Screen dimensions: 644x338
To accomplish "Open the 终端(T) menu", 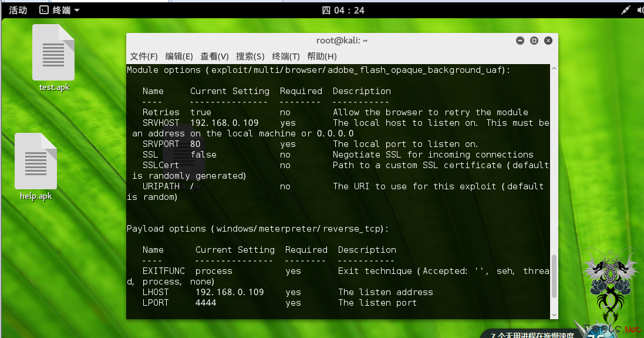I will (x=286, y=56).
